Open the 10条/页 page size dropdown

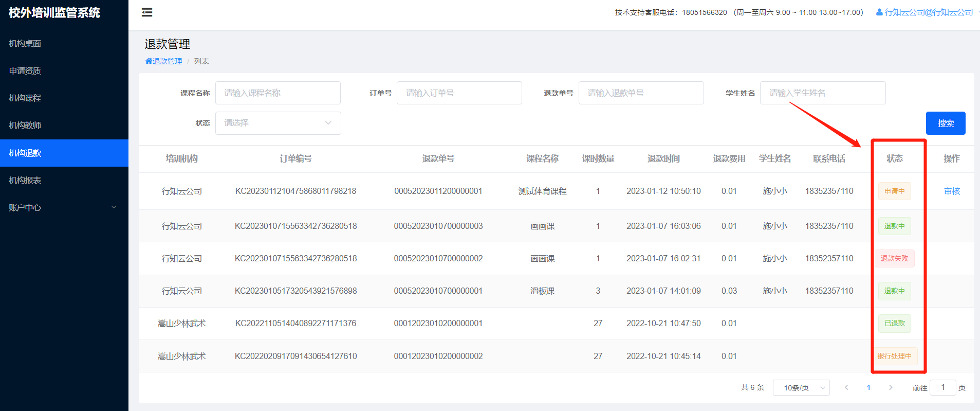point(801,387)
